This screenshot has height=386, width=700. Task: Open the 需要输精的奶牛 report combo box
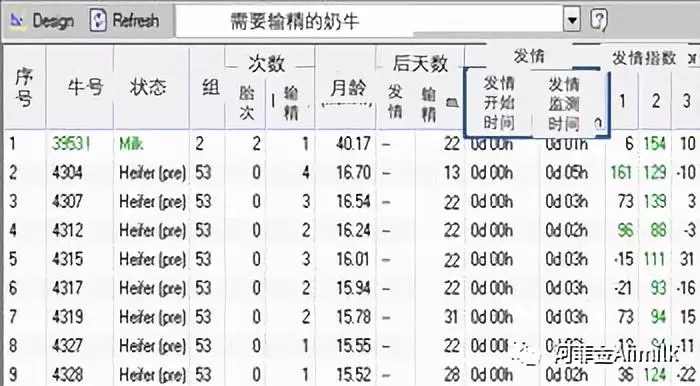point(378,21)
